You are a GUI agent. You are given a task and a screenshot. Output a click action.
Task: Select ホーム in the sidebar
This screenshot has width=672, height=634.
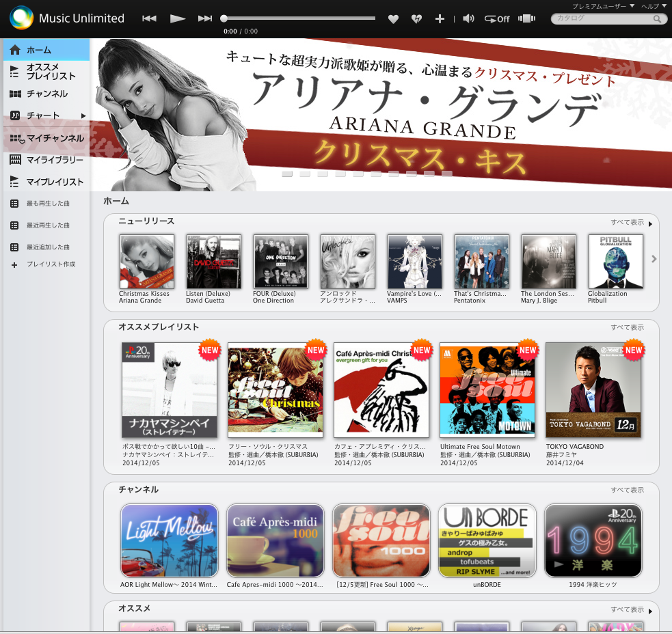46,50
